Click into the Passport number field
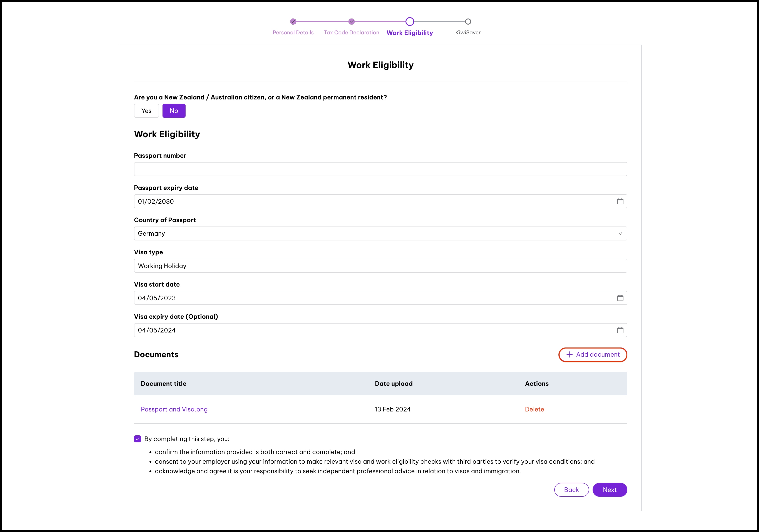 [380, 169]
